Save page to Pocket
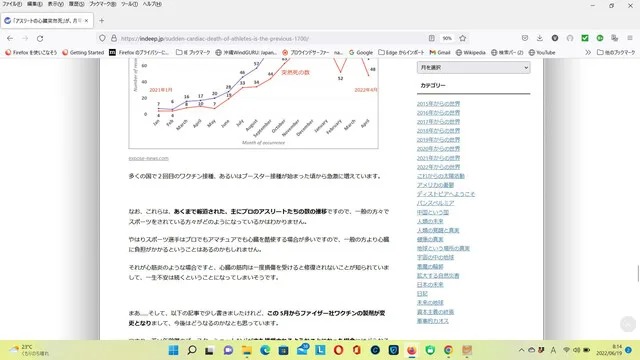Image resolution: width=640 pixels, height=360 pixels. coord(525,38)
